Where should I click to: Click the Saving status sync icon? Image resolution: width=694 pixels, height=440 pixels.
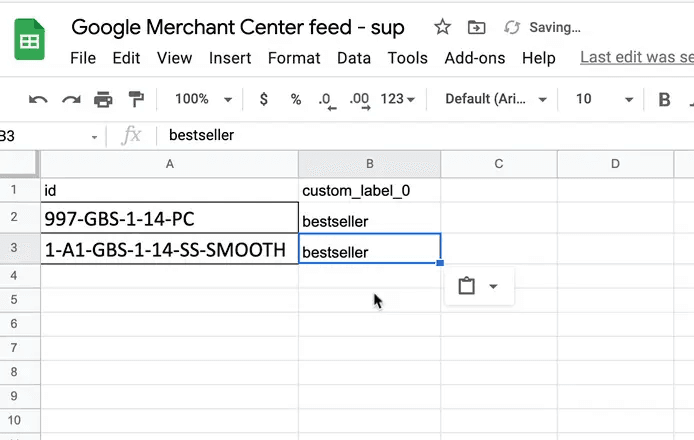point(512,27)
